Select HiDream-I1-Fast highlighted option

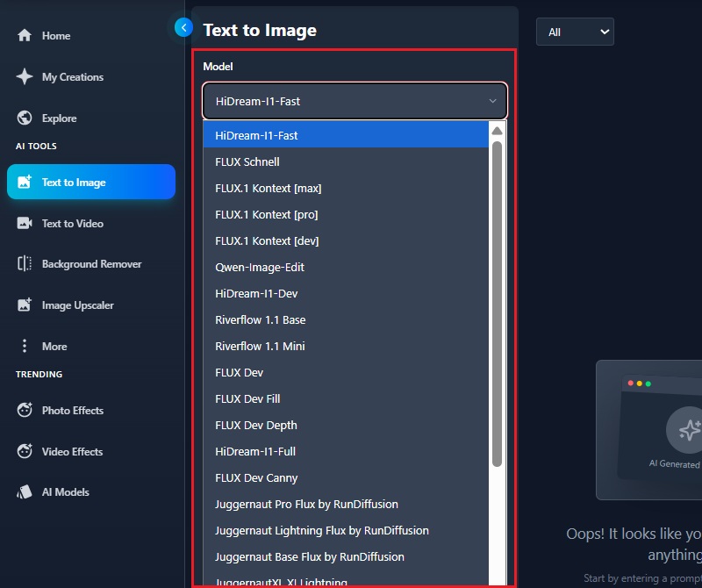pyautogui.click(x=346, y=135)
